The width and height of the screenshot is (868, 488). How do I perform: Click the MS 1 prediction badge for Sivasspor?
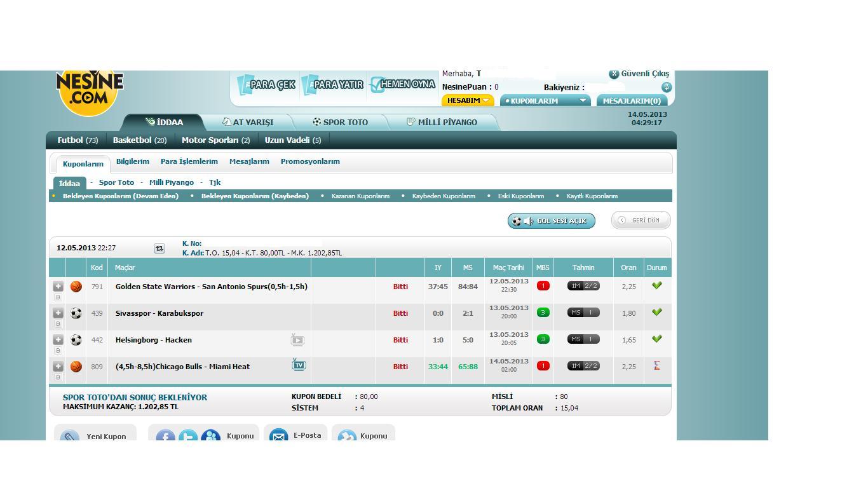click(x=583, y=313)
